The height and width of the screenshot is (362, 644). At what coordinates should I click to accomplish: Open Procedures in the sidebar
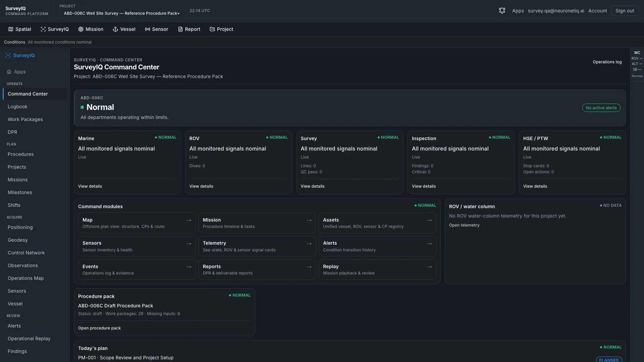point(35,154)
